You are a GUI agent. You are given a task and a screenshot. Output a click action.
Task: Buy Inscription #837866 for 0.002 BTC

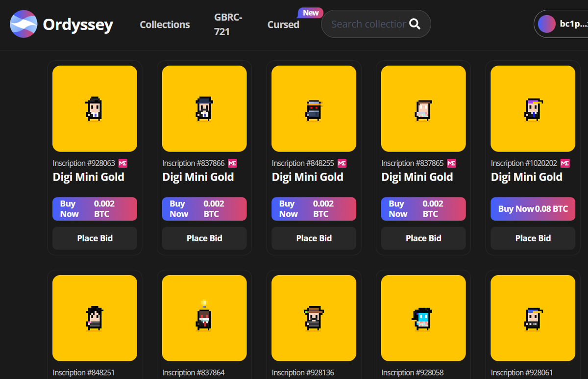(204, 209)
